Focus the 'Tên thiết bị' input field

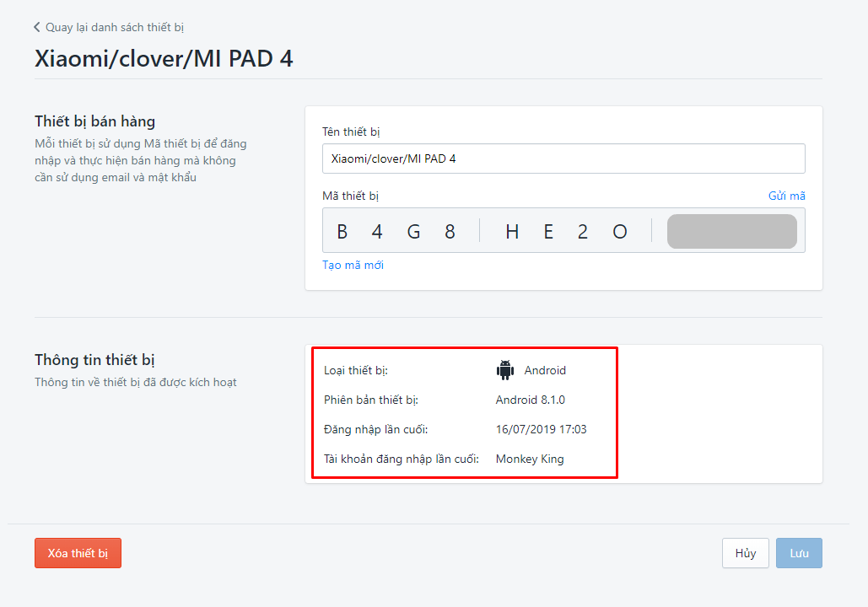click(x=563, y=158)
